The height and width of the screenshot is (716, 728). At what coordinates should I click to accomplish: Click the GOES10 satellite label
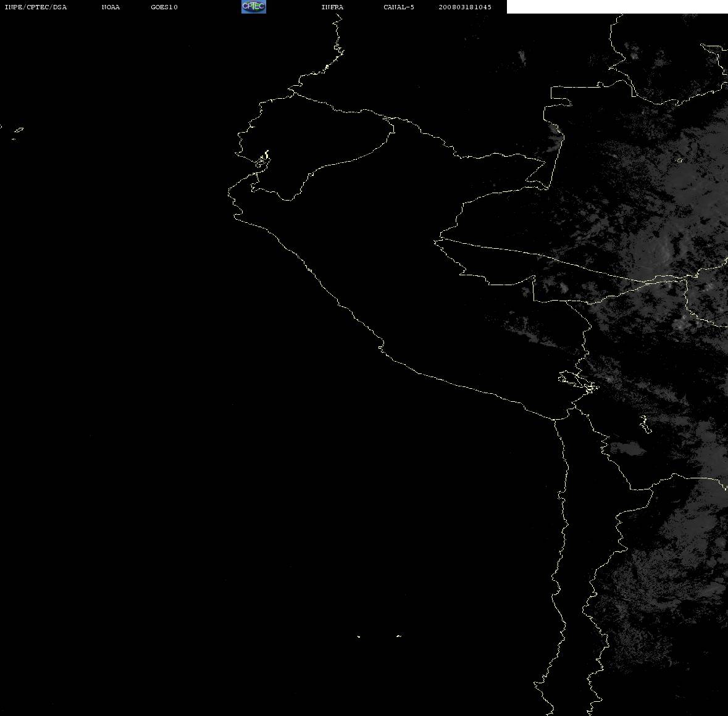tap(164, 7)
